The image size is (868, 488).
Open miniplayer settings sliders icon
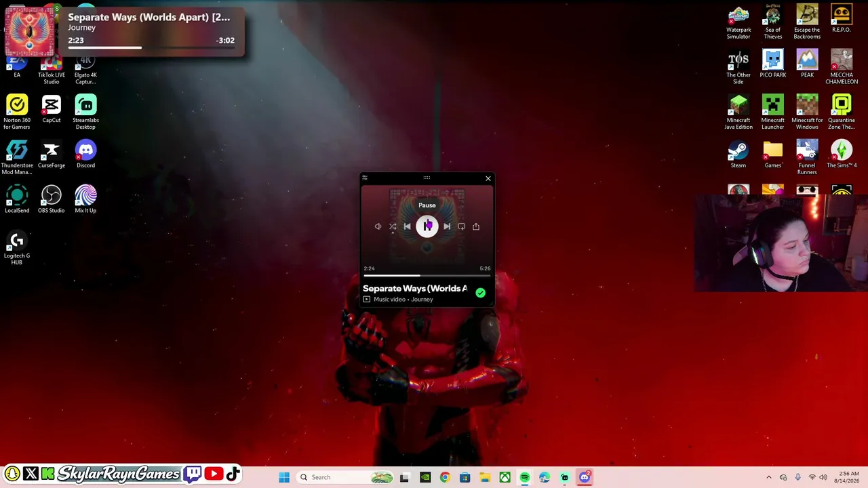365,178
